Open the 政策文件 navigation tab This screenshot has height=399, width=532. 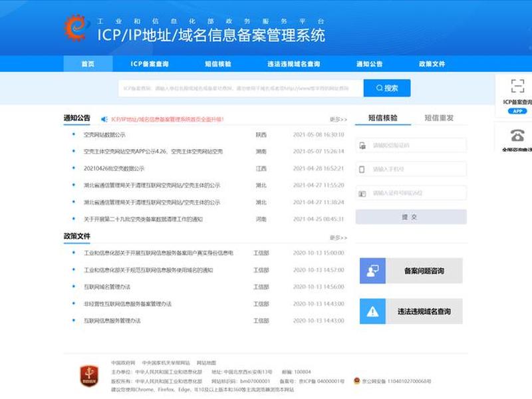coord(432,63)
